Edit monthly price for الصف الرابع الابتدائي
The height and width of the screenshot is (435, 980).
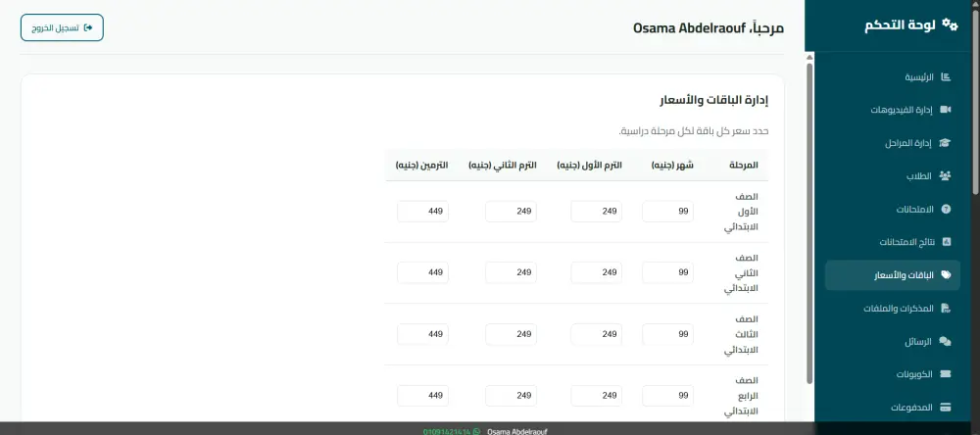point(667,396)
